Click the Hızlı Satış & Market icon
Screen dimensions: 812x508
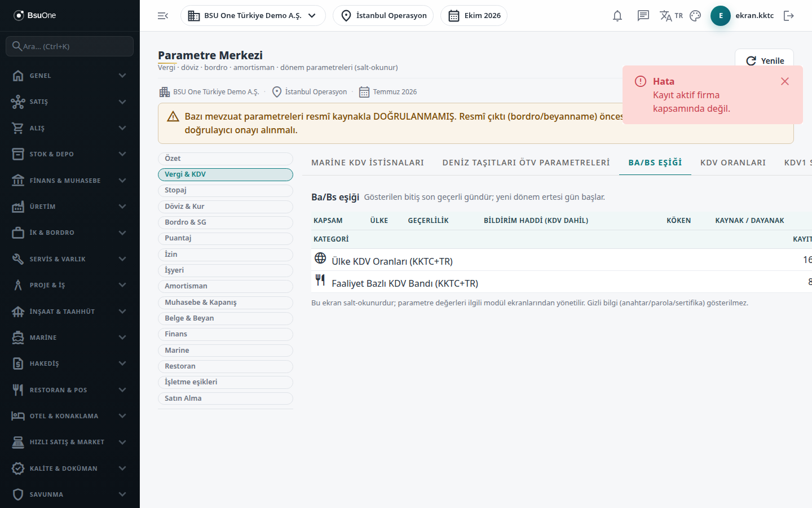pyautogui.click(x=18, y=442)
